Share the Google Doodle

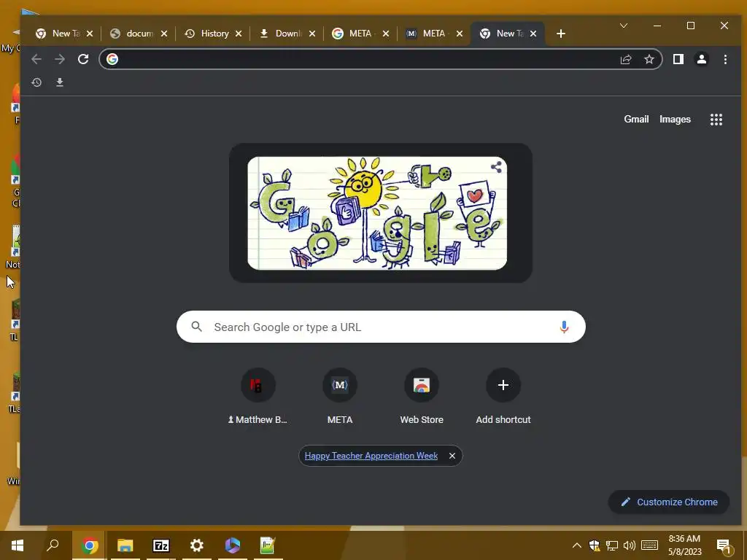pyautogui.click(x=496, y=167)
